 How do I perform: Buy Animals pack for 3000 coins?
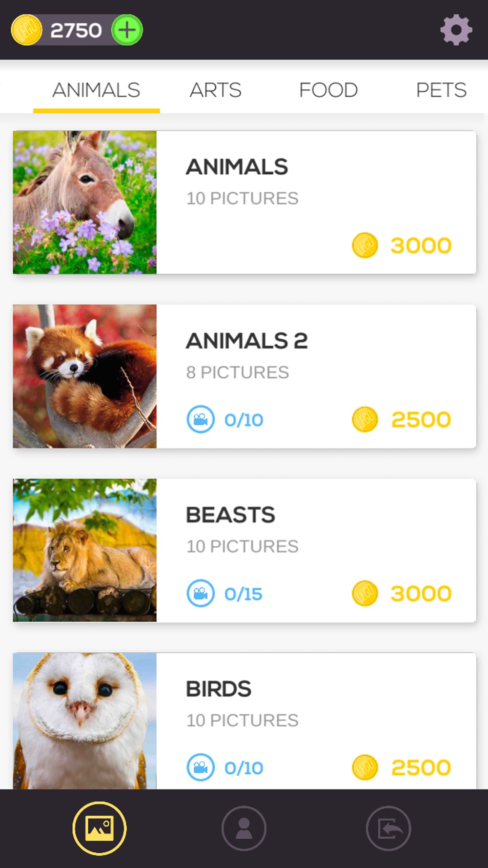tap(402, 245)
